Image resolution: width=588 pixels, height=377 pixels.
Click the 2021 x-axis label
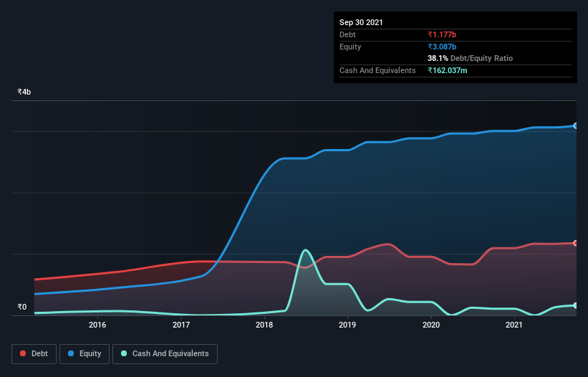(514, 325)
